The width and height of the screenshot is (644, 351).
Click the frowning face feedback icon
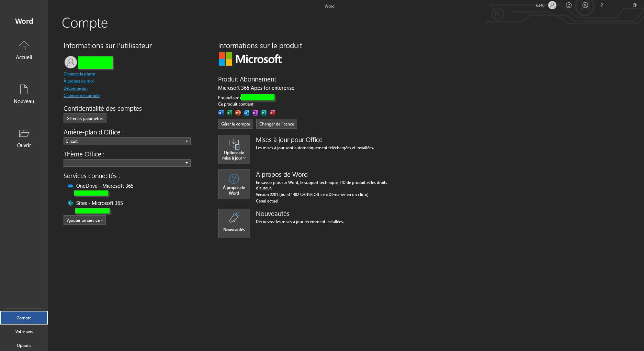coord(585,5)
